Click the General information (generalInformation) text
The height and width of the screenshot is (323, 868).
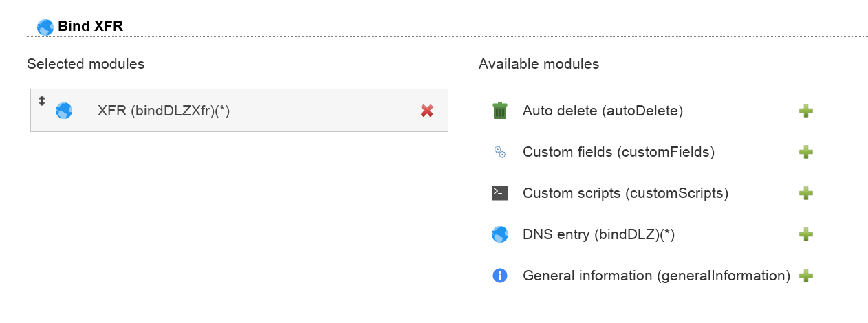click(x=656, y=276)
